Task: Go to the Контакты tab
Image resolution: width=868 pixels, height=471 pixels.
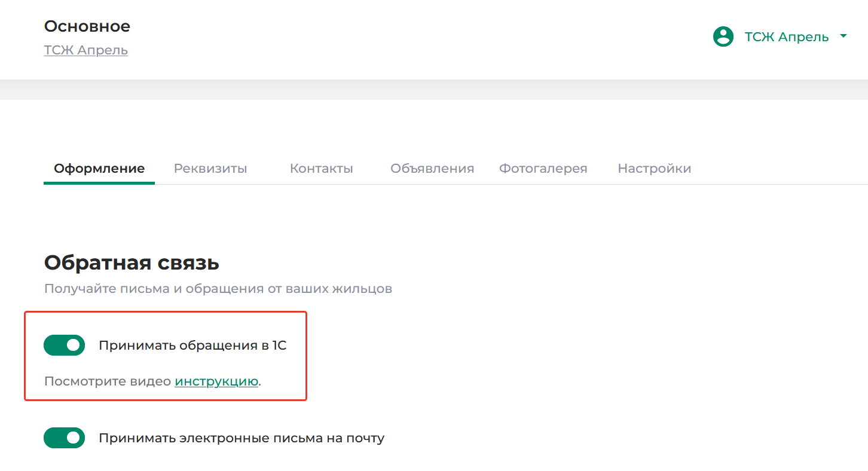Action: coord(321,169)
